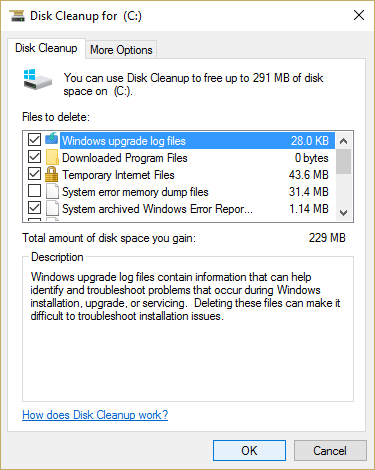Click the Disk Cleanup title bar icon
Viewport: 375px width, 470px height.
(17, 16)
